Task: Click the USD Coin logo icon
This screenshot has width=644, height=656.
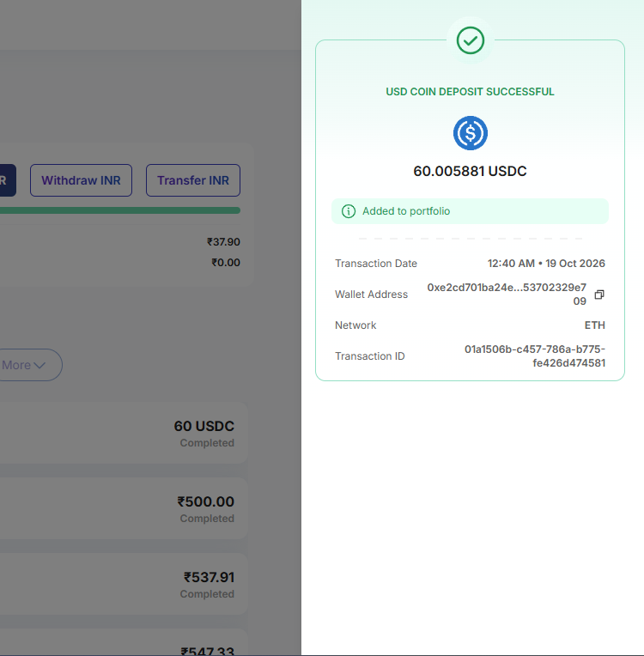Action: point(471,133)
